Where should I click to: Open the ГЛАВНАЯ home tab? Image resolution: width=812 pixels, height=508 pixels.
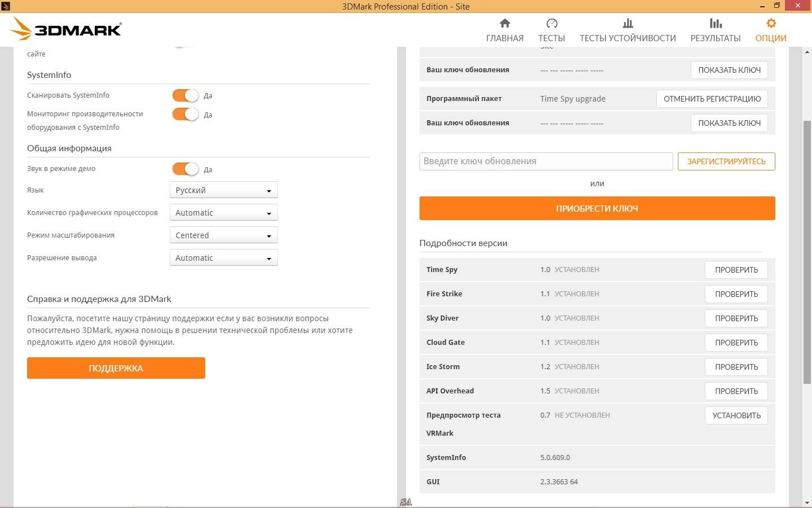[505, 30]
